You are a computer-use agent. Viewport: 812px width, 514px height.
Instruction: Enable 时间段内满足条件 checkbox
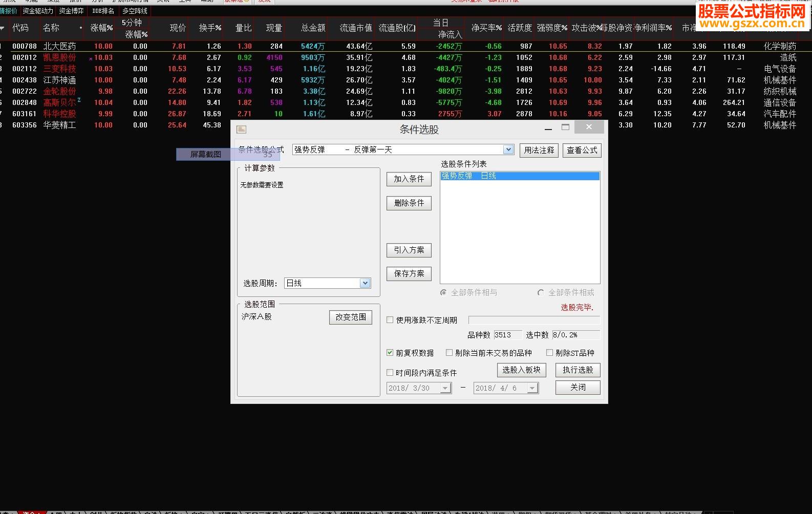point(390,373)
